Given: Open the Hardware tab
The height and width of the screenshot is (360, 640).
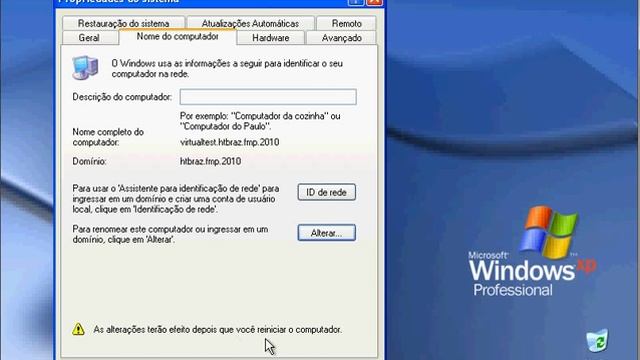Looking at the screenshot, I should [x=271, y=38].
